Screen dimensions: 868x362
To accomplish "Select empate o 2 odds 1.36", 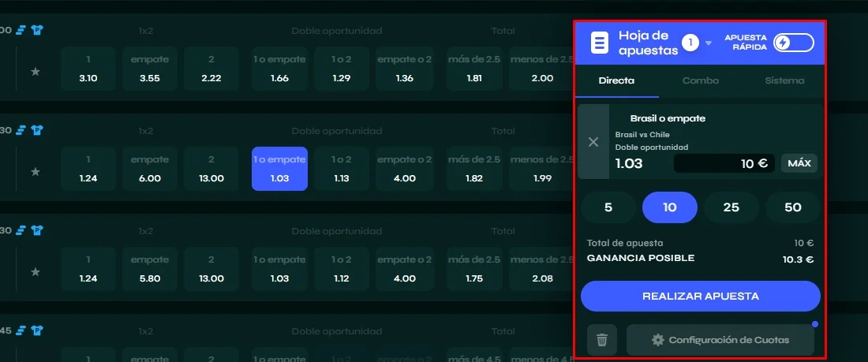I will 404,69.
